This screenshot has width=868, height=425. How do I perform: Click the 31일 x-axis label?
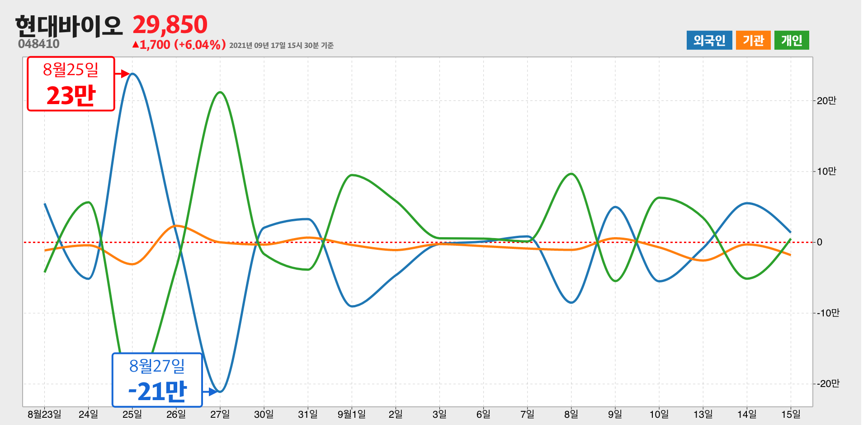pos(307,414)
